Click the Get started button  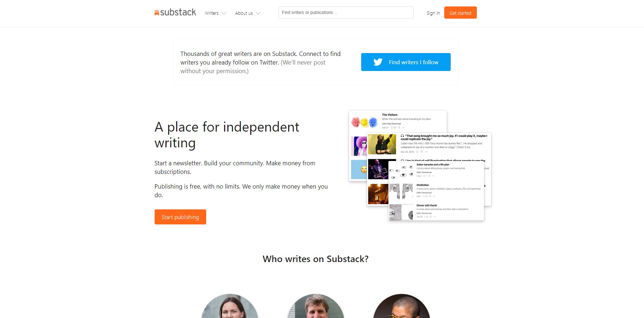point(460,13)
